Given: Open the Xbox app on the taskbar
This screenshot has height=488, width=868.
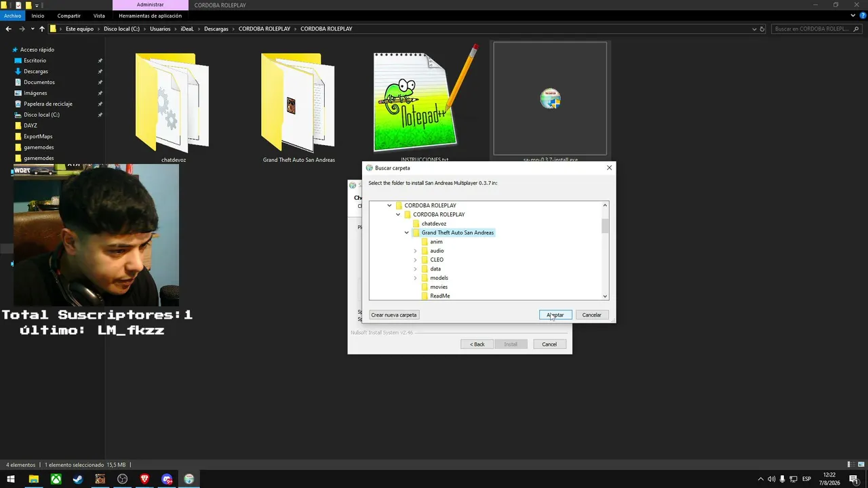Looking at the screenshot, I should tap(56, 479).
